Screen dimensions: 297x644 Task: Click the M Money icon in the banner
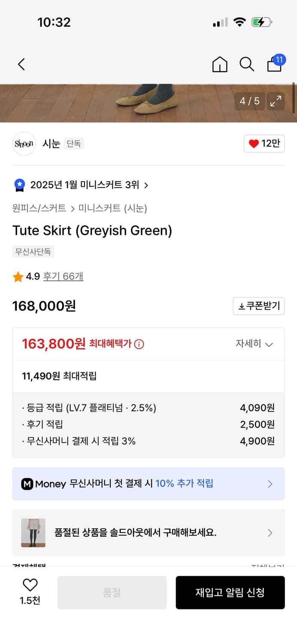(x=28, y=484)
